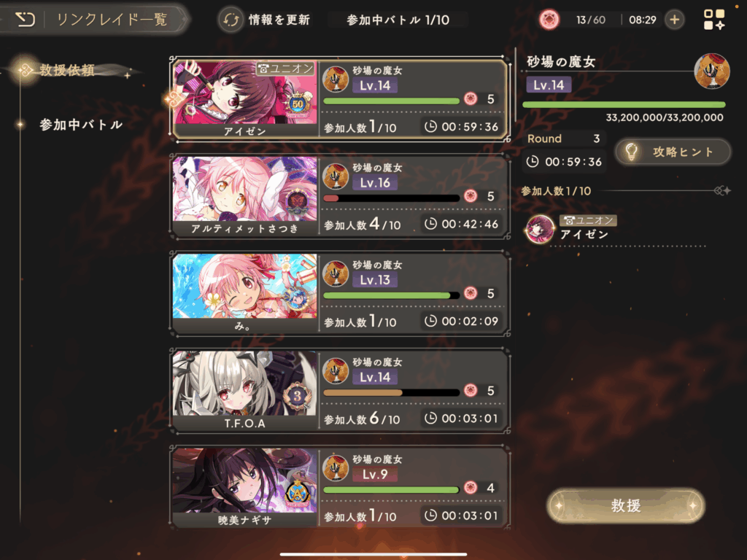Select the アイゼン Lv.14 raid entry
The height and width of the screenshot is (560, 747).
coord(340,99)
